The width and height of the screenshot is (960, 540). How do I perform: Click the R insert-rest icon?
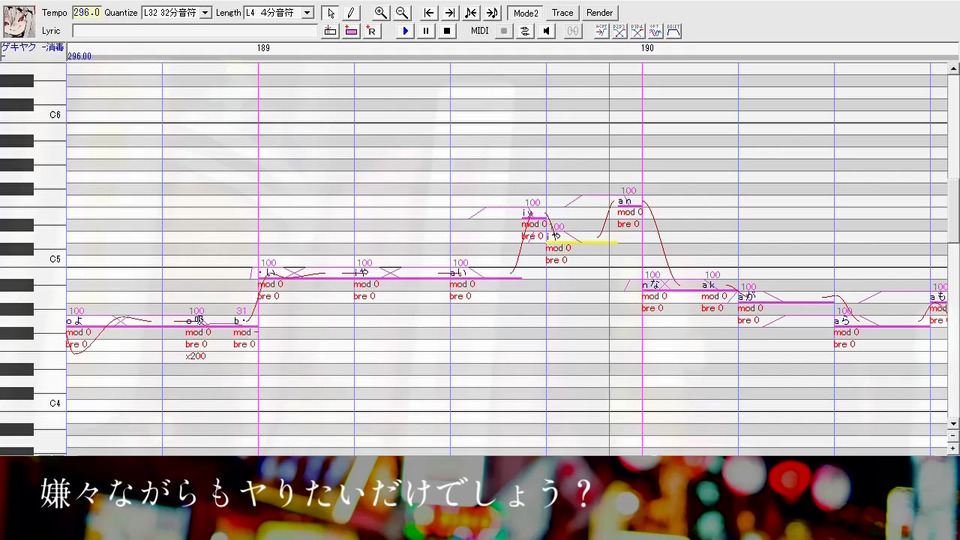[x=372, y=31]
